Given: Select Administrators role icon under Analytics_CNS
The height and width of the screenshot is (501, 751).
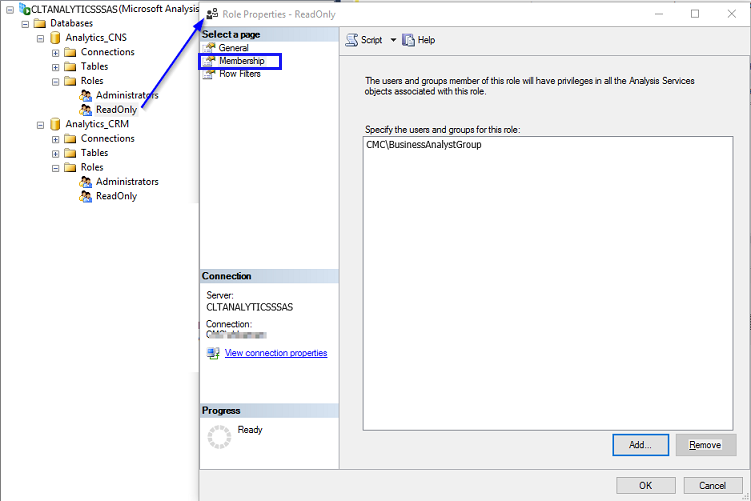Looking at the screenshot, I should pyautogui.click(x=86, y=96).
